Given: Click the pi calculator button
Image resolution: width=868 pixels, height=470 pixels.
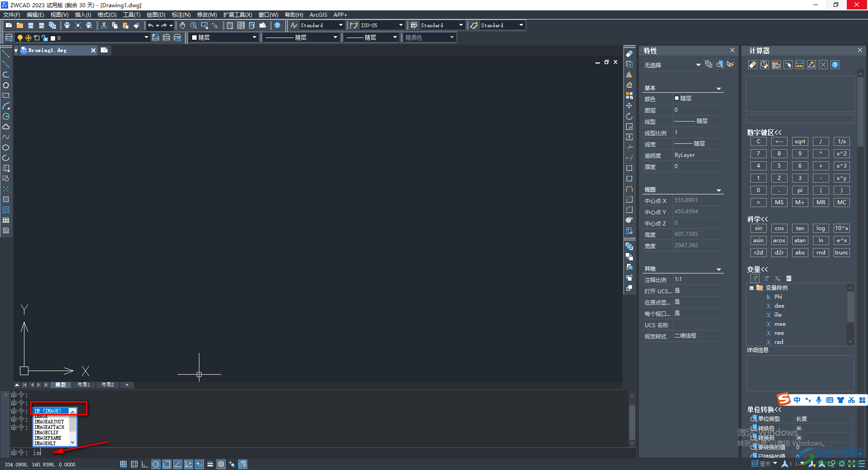Looking at the screenshot, I should 800,190.
